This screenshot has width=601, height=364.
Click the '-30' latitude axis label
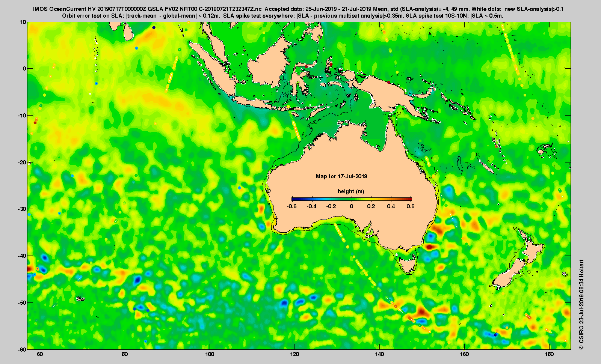22,209
